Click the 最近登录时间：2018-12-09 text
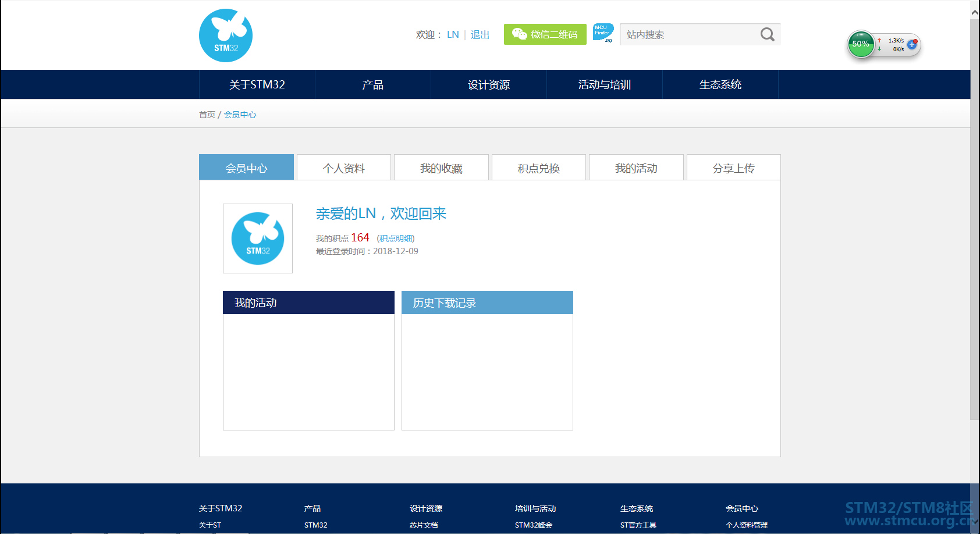 (367, 251)
